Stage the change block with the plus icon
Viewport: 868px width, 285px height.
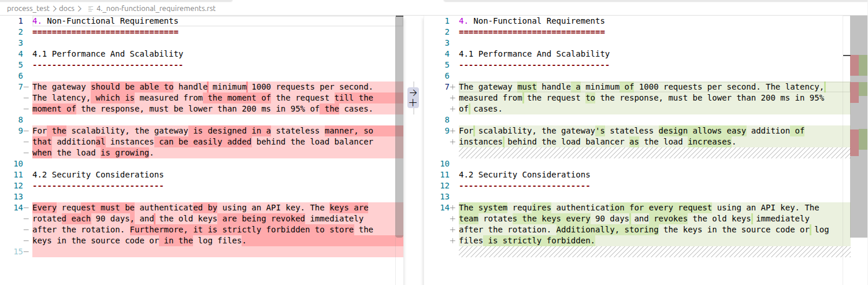413,102
